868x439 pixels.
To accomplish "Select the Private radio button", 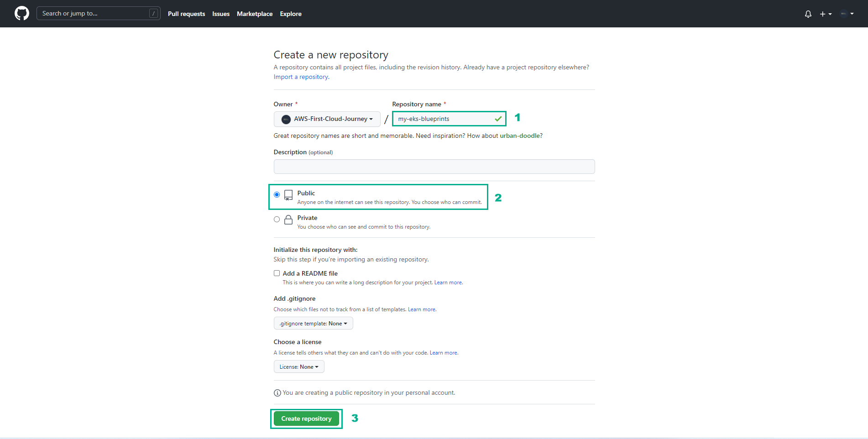I will pyautogui.click(x=277, y=219).
